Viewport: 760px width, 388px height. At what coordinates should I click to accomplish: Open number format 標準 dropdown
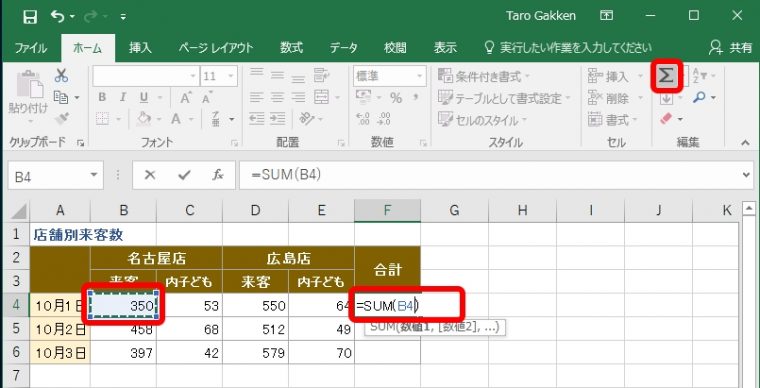click(x=419, y=77)
